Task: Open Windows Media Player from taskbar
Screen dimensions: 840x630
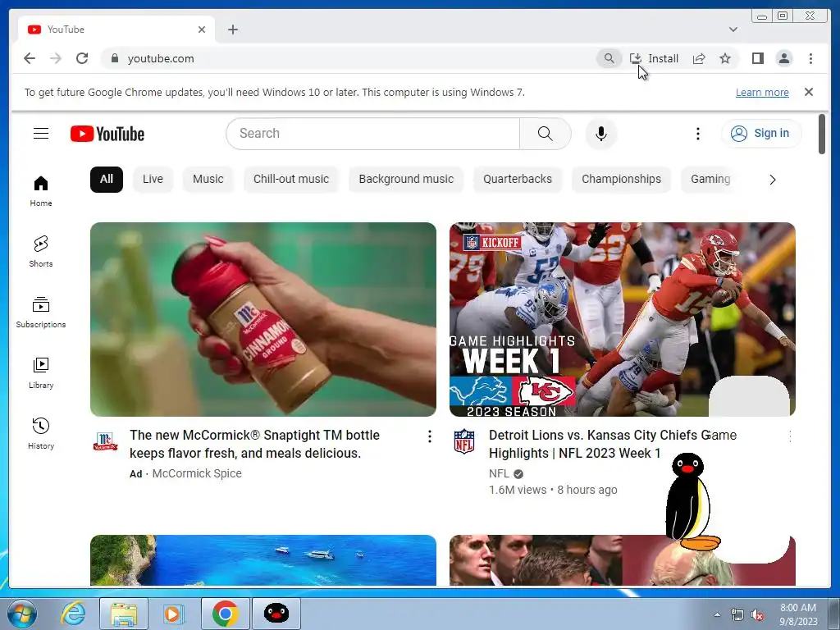Action: [x=174, y=614]
